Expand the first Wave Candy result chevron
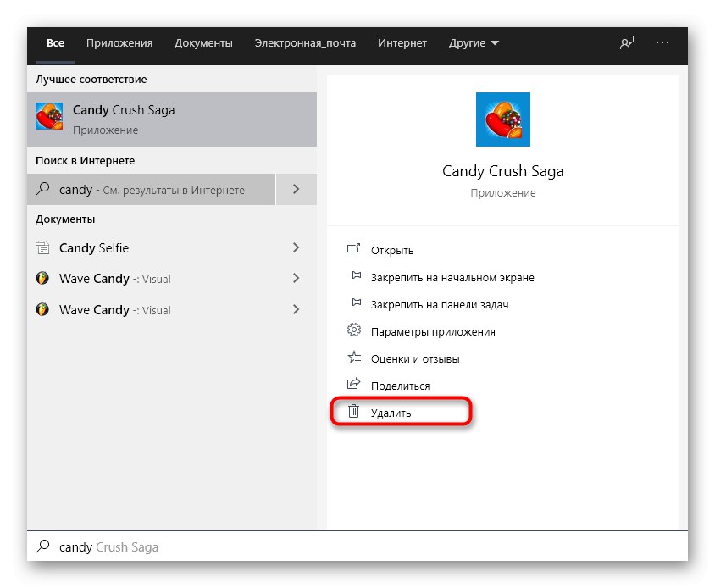Screen dimensions: 715x588 point(296,278)
